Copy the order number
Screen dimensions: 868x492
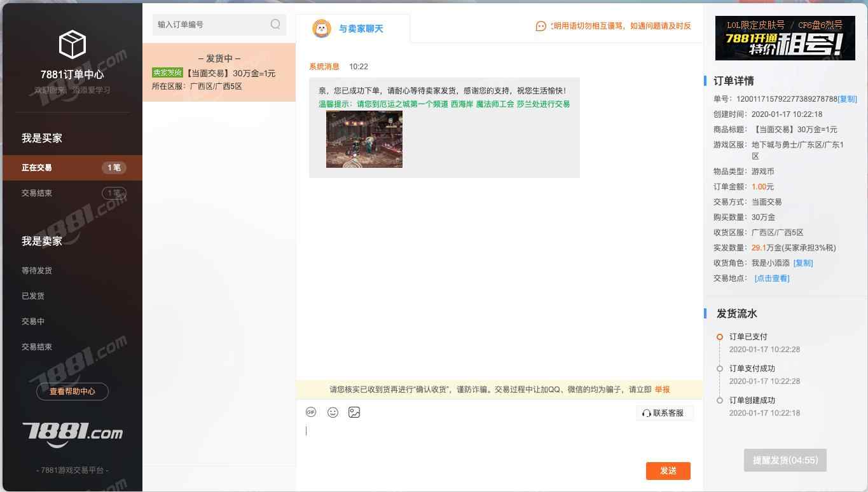(x=848, y=99)
